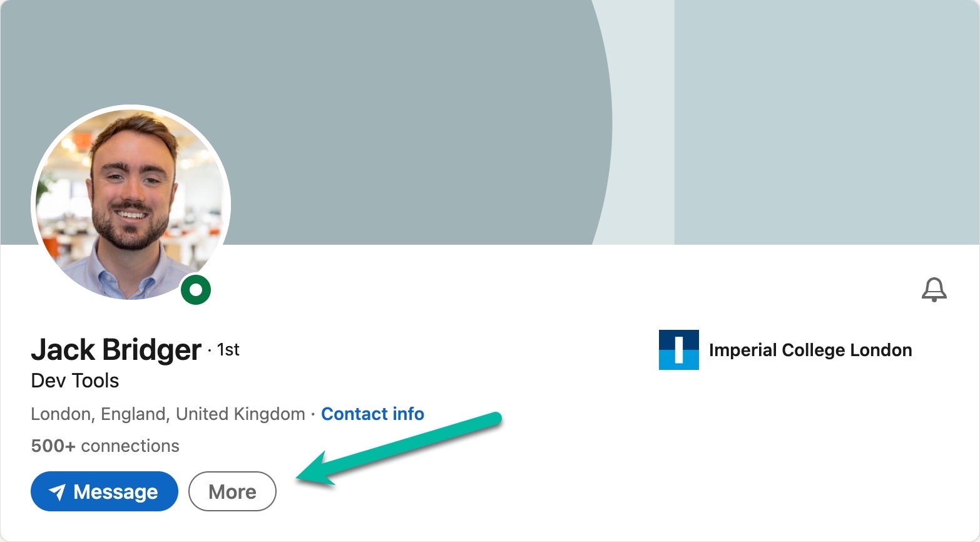The width and height of the screenshot is (980, 542).
Task: Select the Imperial College London text link
Action: (810, 350)
